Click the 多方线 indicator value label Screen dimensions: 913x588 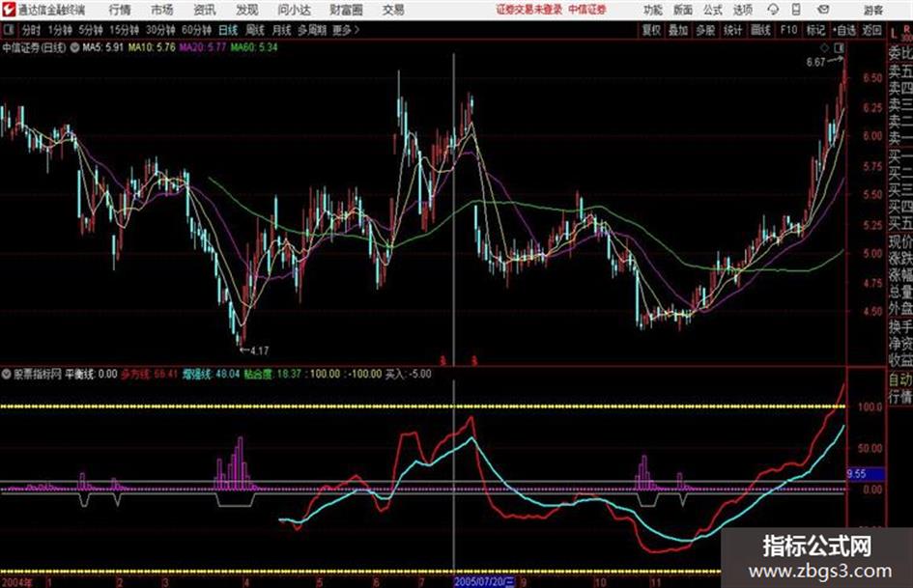149,374
